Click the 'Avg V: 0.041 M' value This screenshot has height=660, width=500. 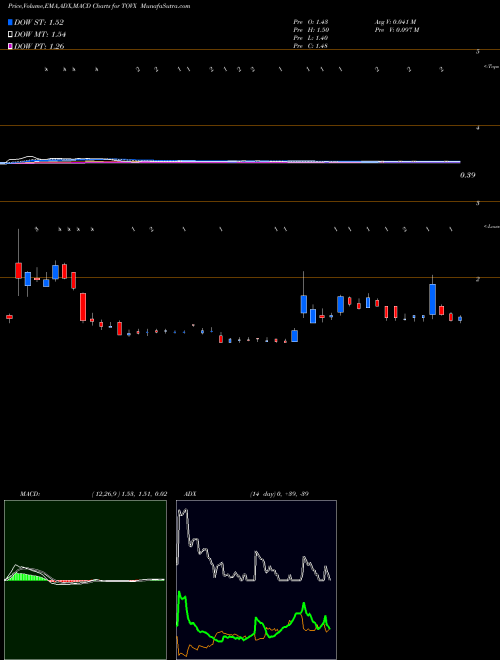click(x=395, y=22)
